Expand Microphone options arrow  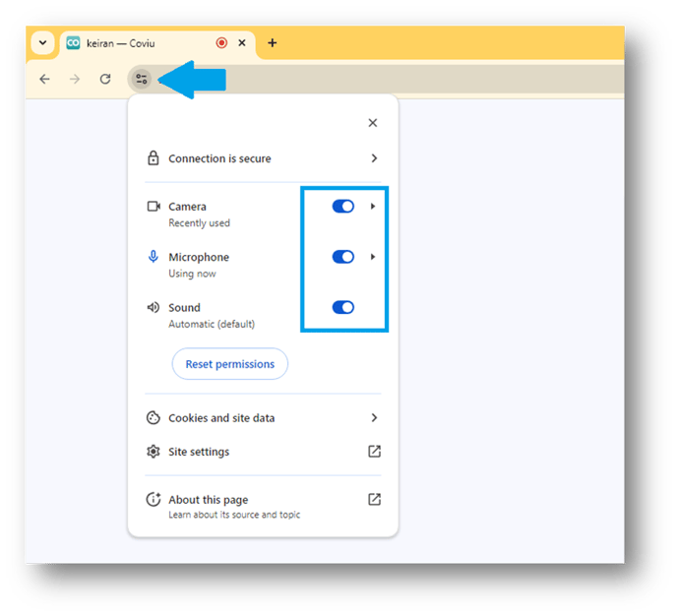click(x=373, y=257)
